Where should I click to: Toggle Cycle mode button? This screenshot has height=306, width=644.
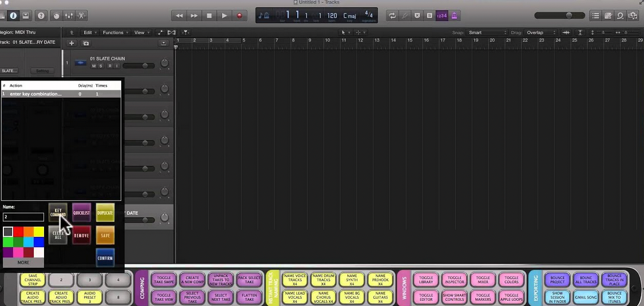[393, 15]
